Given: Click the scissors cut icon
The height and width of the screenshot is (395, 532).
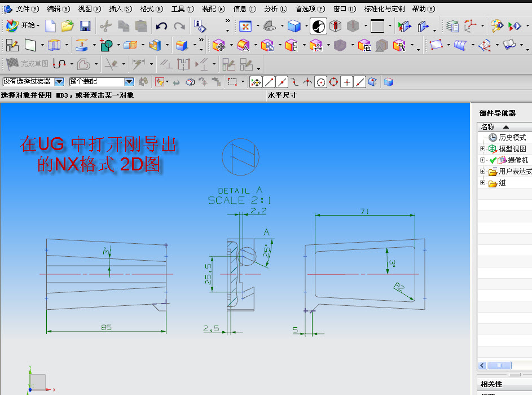Looking at the screenshot, I should coord(106,26).
